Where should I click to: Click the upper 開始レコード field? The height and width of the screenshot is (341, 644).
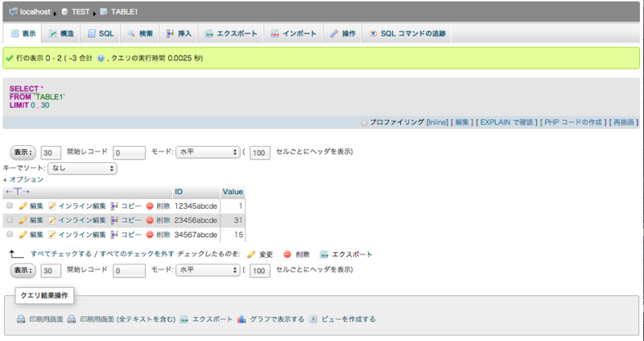129,152
